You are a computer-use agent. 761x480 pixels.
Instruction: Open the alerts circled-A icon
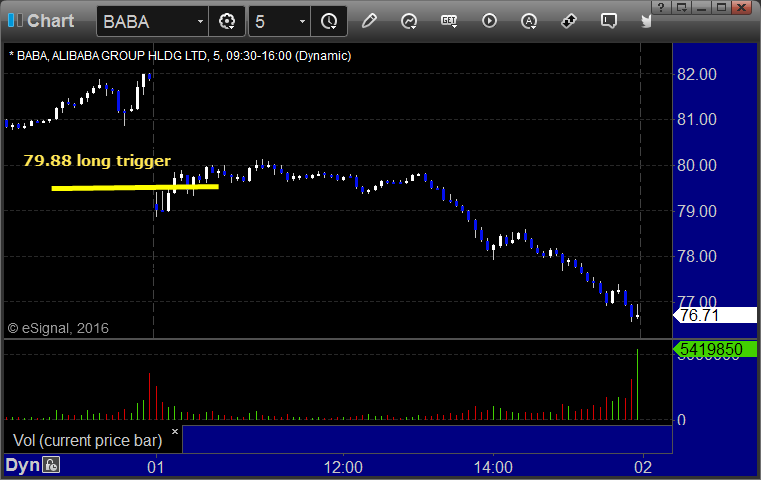[x=529, y=21]
